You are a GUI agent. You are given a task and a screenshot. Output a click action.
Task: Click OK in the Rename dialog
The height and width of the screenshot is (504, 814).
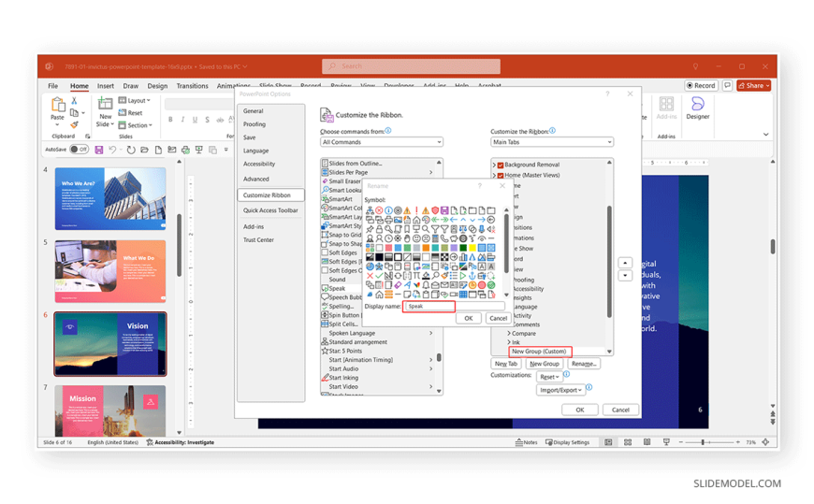click(x=469, y=318)
